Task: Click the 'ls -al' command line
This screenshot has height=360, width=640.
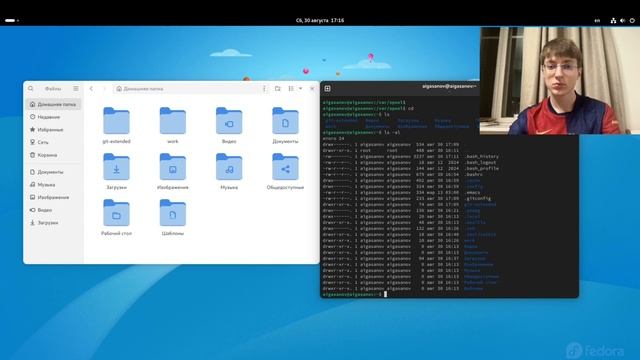Action: click(362, 133)
